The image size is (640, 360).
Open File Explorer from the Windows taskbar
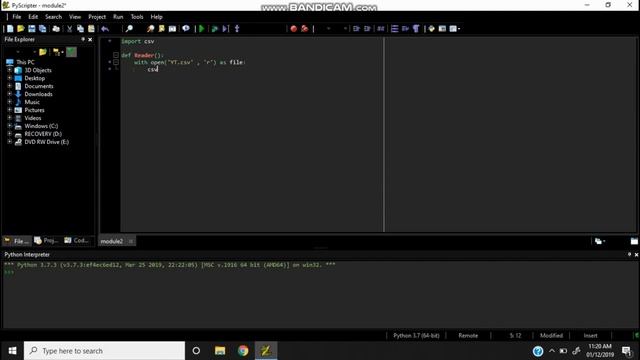click(220, 351)
